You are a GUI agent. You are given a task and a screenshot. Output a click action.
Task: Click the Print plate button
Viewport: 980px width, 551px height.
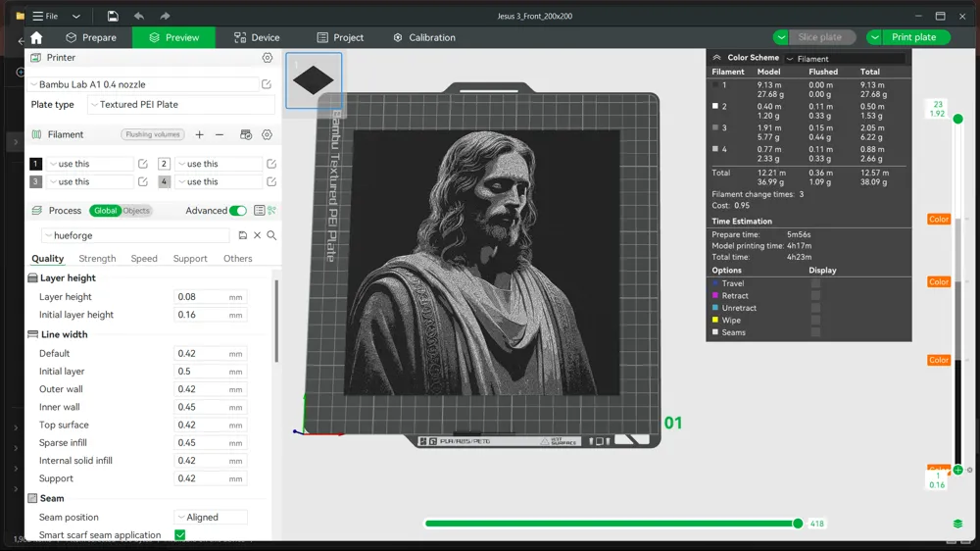click(916, 37)
